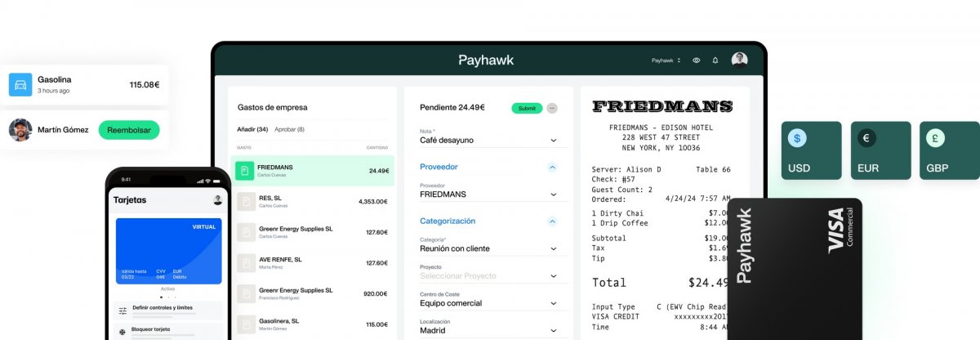Click the three-dot more button next to Submit
The height and width of the screenshot is (340, 980).
(x=552, y=108)
